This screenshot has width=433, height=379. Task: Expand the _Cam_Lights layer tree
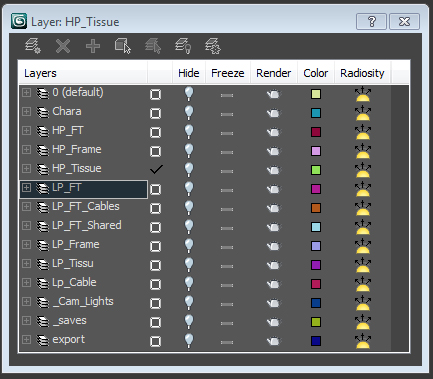26,301
